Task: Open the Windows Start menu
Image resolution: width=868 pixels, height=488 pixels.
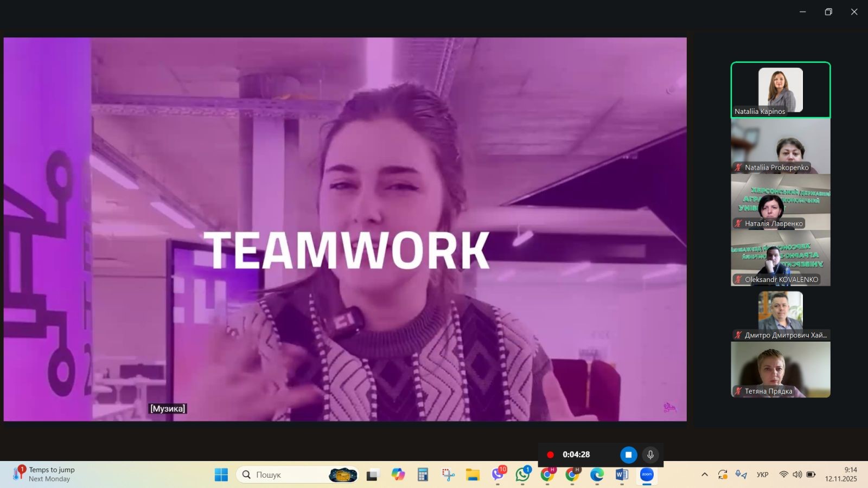Action: [221, 474]
